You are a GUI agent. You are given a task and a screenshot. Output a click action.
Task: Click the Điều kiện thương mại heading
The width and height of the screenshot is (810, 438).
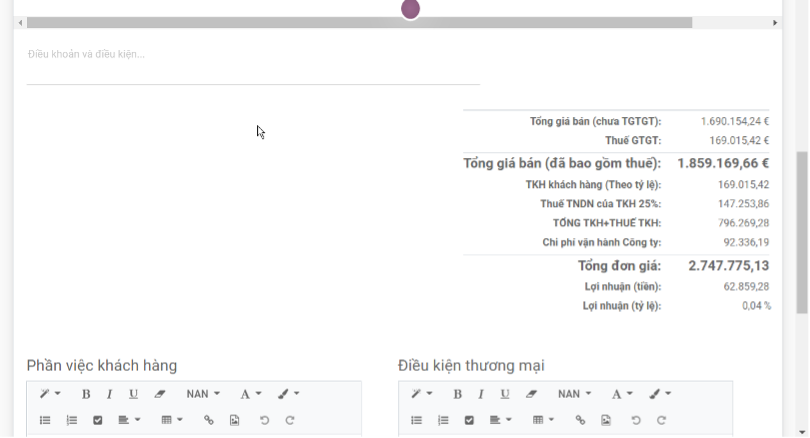[471, 366]
